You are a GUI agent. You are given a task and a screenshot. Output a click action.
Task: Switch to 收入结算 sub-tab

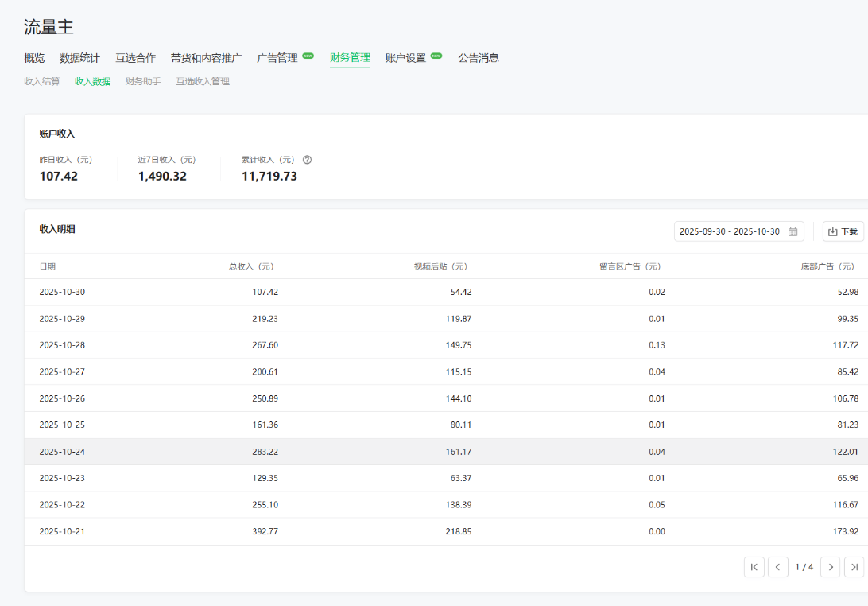coord(41,81)
